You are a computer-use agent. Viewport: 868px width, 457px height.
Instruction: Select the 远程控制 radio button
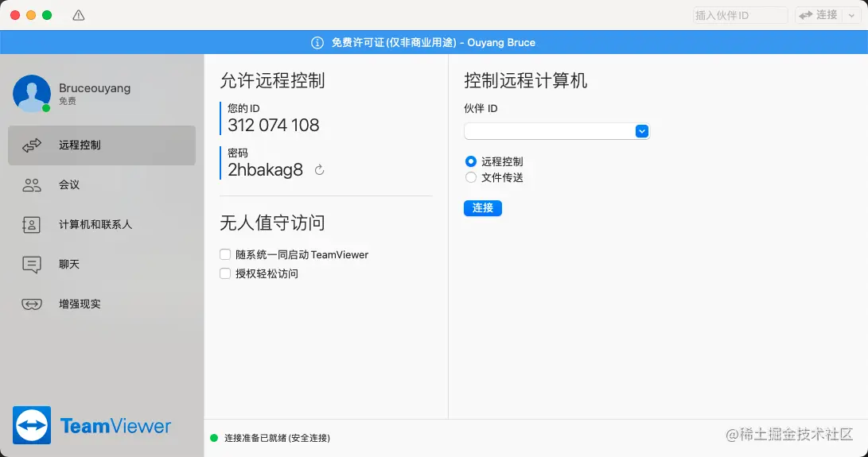coord(470,161)
